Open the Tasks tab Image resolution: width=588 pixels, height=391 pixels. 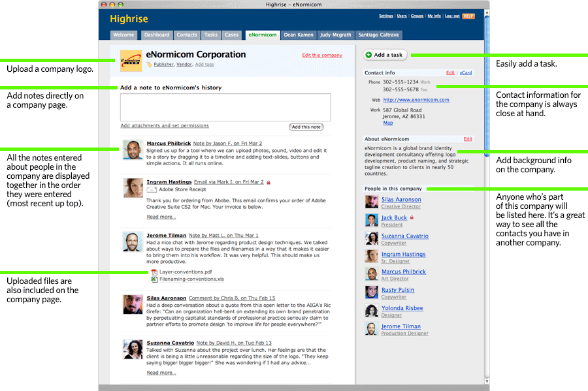(211, 35)
